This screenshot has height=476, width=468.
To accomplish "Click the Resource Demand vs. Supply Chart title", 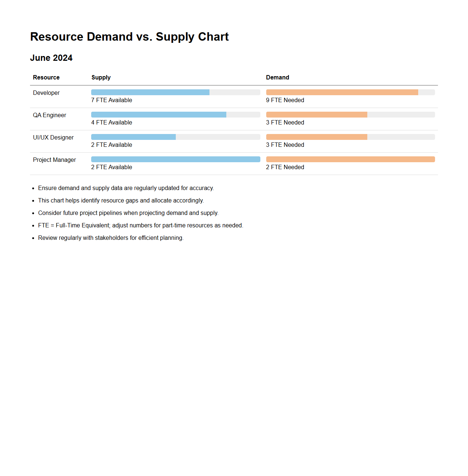I will coord(129,37).
